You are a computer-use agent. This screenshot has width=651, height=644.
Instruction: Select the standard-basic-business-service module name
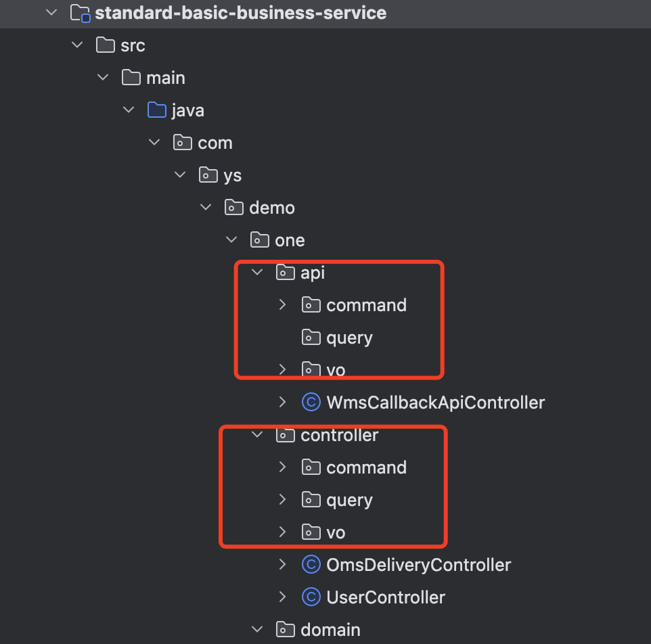pyautogui.click(x=241, y=13)
